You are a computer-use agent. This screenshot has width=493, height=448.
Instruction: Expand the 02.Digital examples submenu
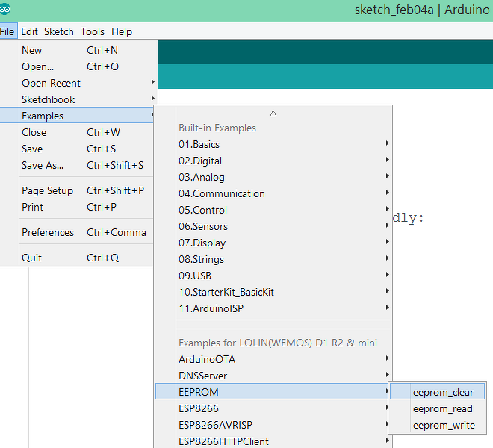(x=273, y=161)
